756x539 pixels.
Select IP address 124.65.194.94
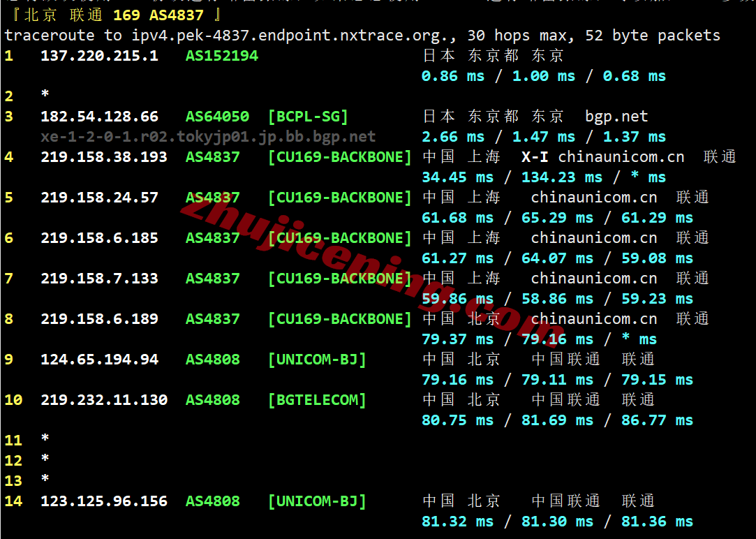(99, 360)
